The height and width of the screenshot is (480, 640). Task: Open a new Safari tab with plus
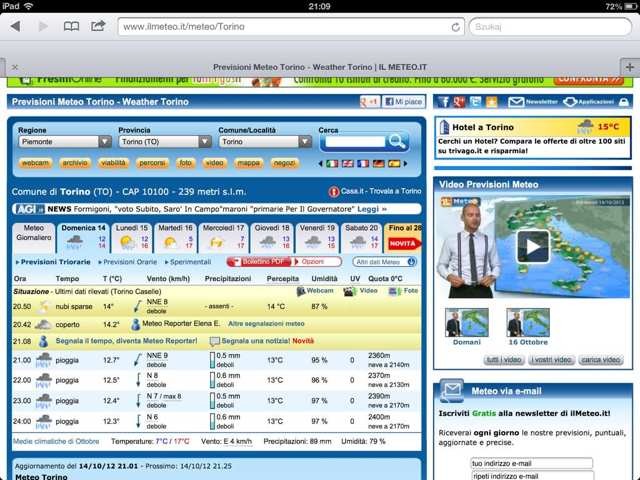[x=630, y=67]
